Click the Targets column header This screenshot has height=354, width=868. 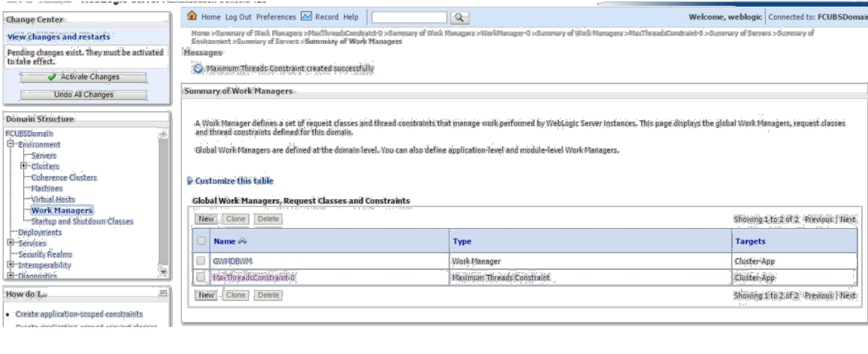click(750, 241)
